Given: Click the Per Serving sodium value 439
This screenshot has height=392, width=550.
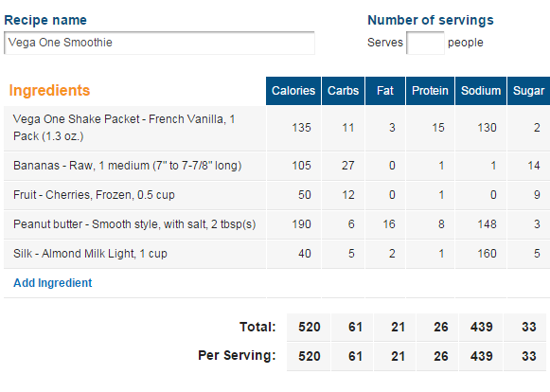Looking at the screenshot, I should pyautogui.click(x=482, y=356).
